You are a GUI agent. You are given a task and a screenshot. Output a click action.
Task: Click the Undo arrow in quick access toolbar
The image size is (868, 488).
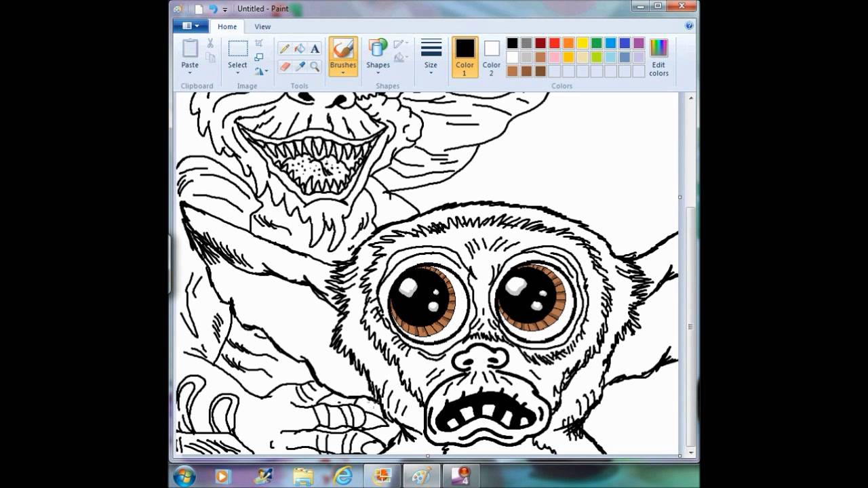pos(213,9)
